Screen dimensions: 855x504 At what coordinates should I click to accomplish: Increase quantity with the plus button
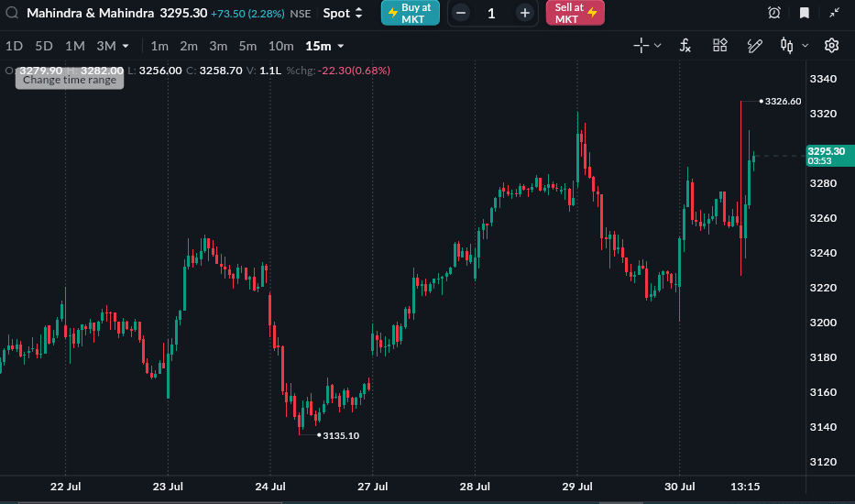click(524, 13)
